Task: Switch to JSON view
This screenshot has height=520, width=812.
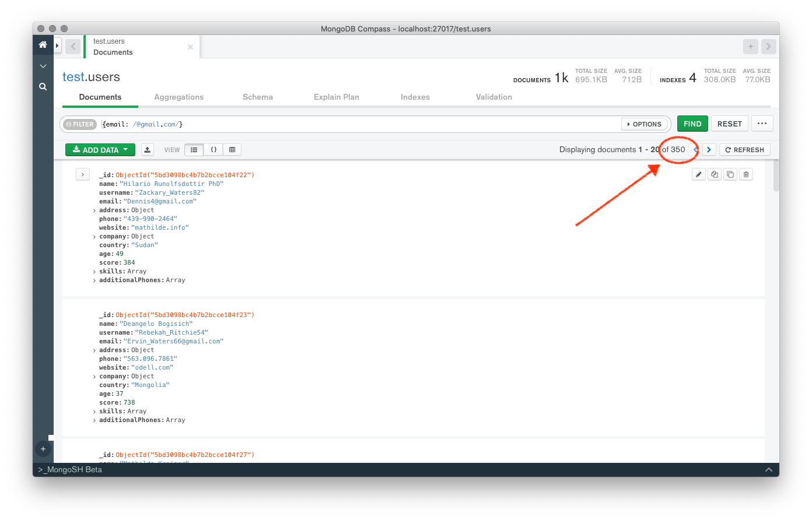Action: [x=213, y=150]
